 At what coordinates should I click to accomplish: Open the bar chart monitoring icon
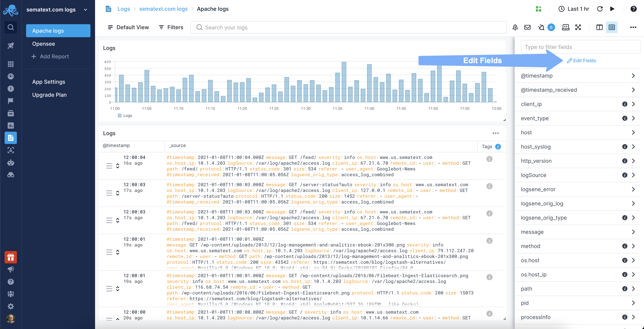coord(11,126)
